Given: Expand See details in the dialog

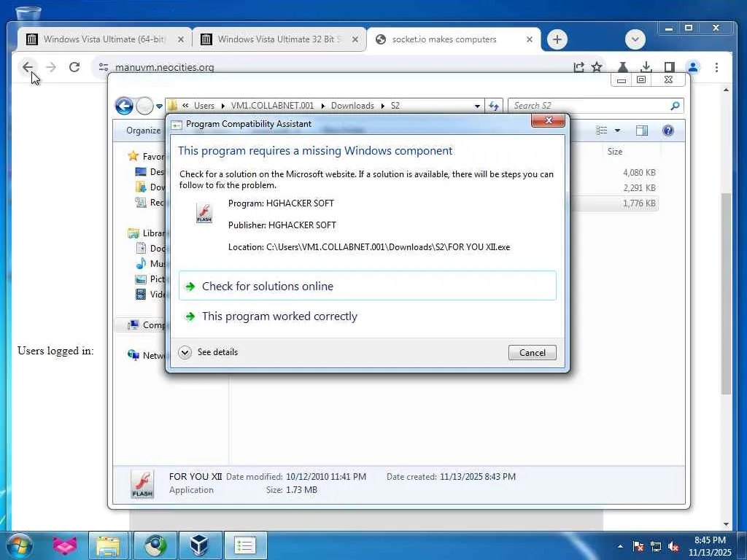Looking at the screenshot, I should click(x=208, y=352).
